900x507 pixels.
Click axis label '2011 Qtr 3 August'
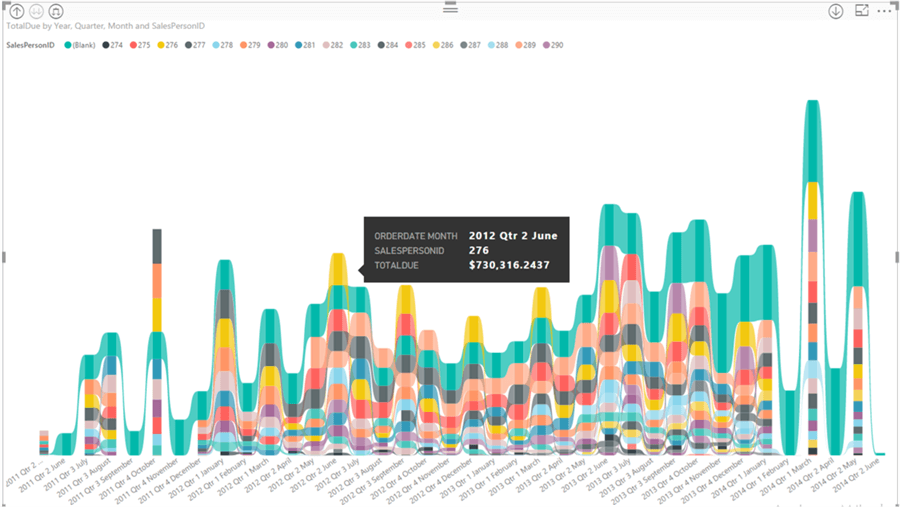click(x=86, y=478)
